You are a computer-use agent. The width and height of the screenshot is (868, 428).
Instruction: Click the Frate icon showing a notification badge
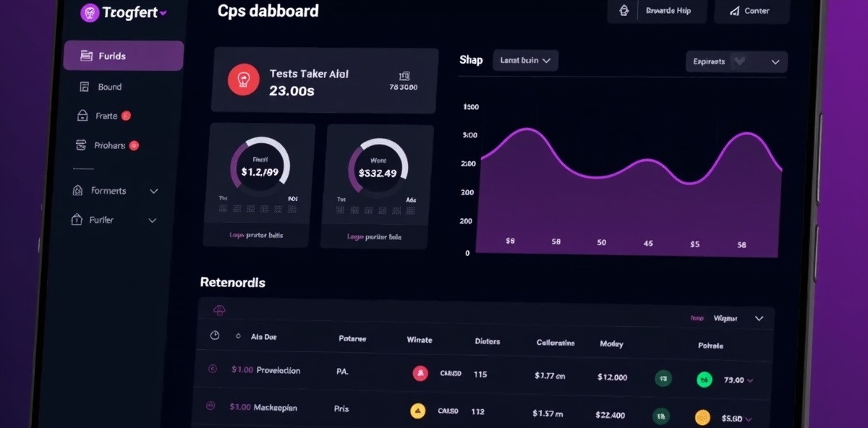tap(82, 116)
